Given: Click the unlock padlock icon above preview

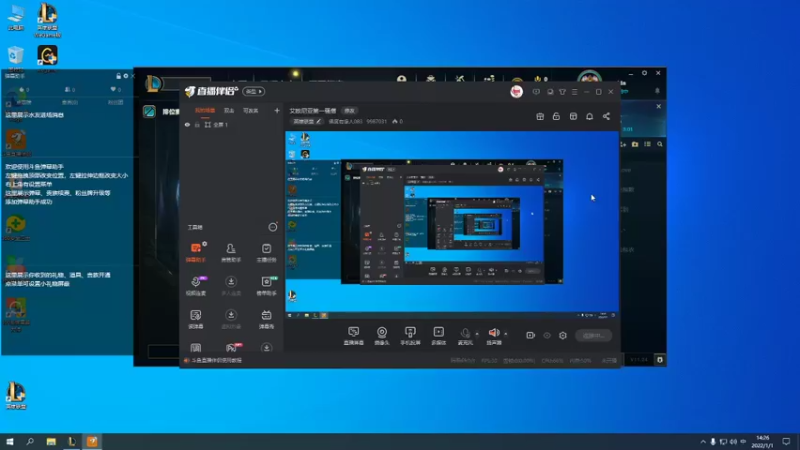Looking at the screenshot, I should (x=556, y=116).
